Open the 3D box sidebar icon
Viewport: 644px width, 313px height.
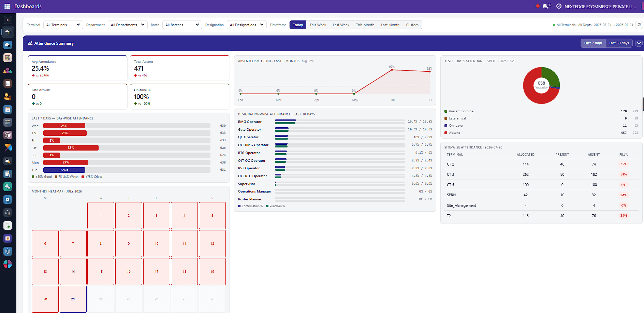[x=8, y=135]
